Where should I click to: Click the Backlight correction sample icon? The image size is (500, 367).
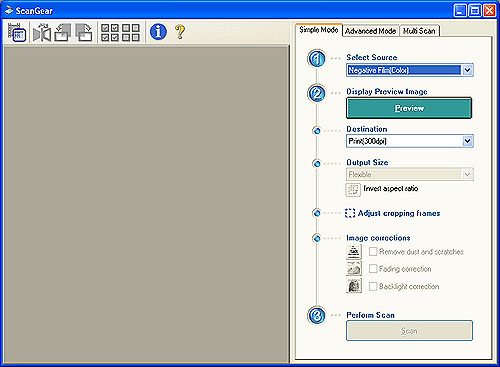point(354,286)
